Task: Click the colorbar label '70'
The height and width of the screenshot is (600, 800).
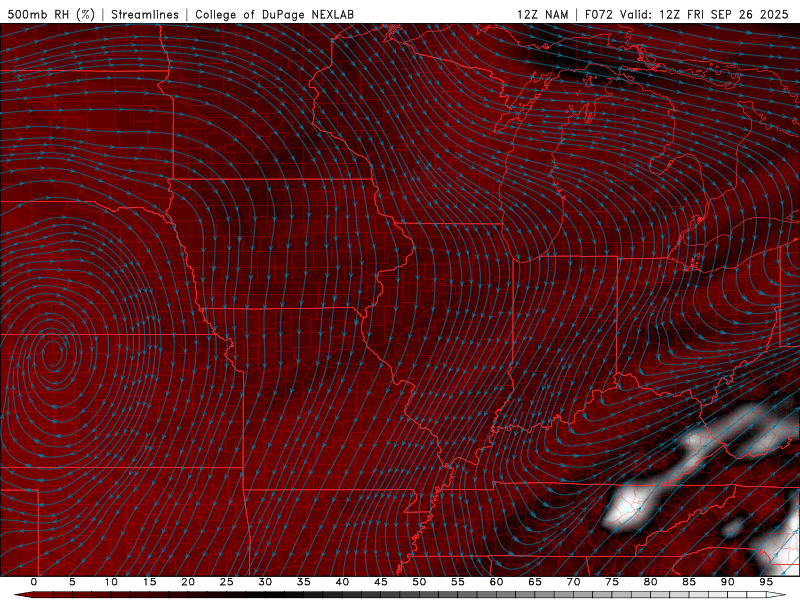Action: 573,582
